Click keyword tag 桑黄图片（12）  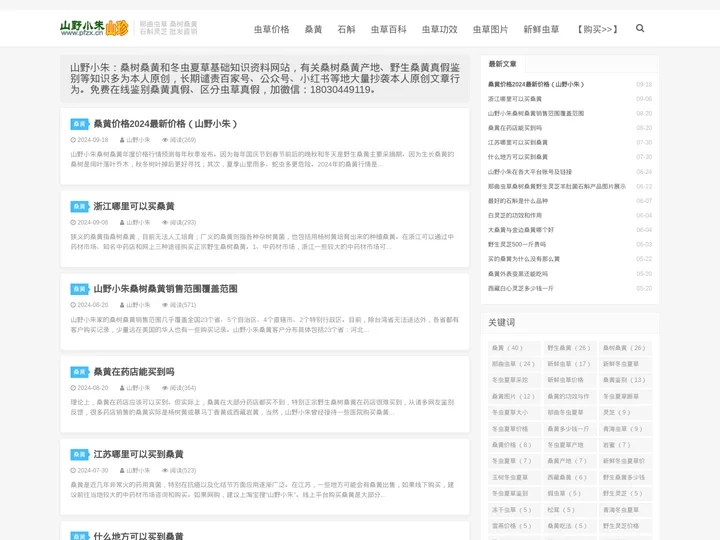513,396
